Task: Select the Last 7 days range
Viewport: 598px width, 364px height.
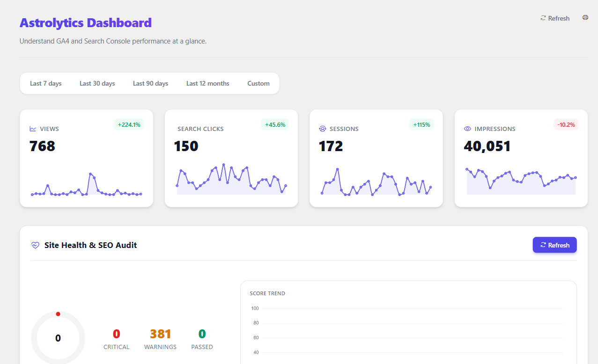Action: coord(46,83)
